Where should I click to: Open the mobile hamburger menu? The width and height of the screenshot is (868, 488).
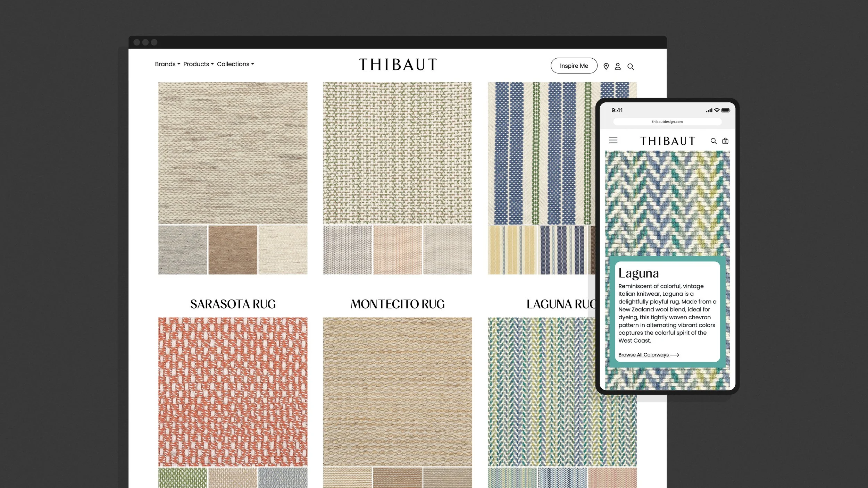(x=613, y=140)
